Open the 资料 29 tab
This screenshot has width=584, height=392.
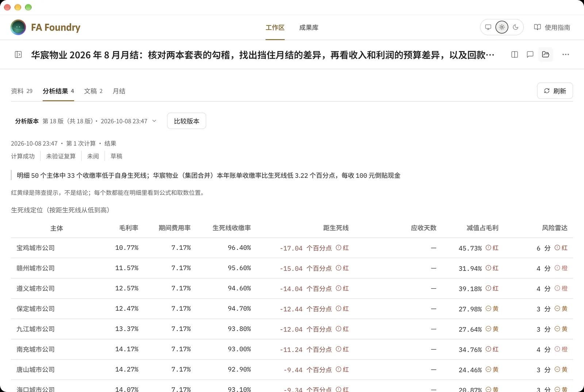point(22,91)
